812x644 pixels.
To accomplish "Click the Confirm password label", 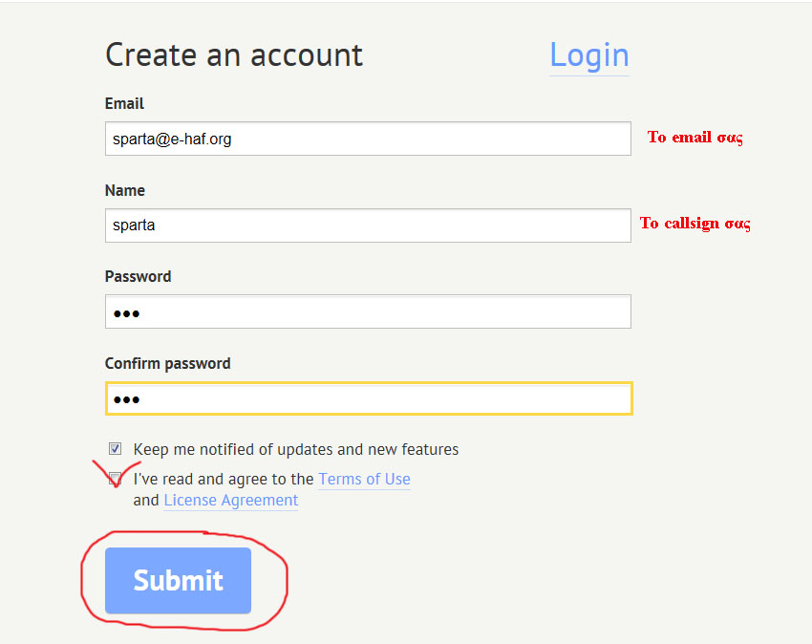I will 167,363.
